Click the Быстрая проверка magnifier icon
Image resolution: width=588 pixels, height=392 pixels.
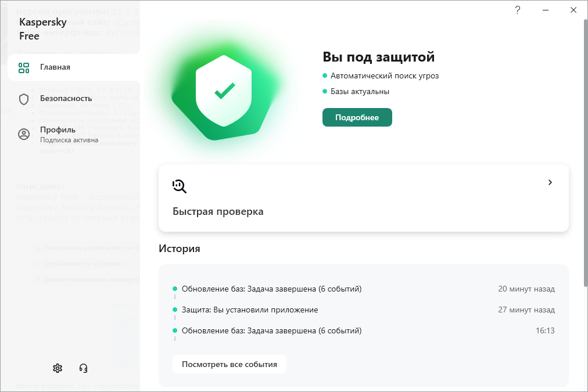[180, 186]
